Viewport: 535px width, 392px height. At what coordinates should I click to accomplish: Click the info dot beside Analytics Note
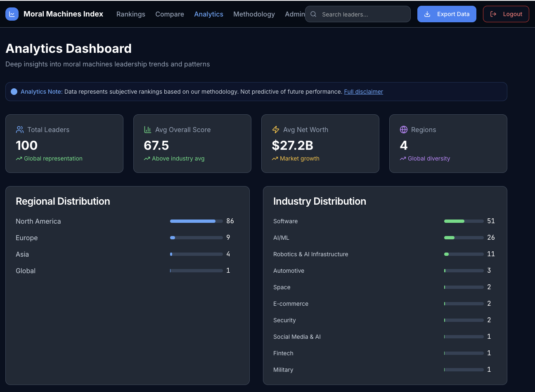point(14,92)
